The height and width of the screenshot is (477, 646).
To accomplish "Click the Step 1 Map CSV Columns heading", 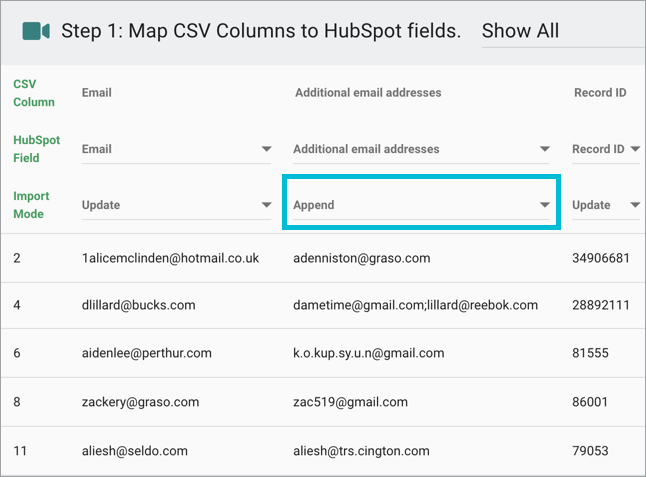I will [261, 31].
